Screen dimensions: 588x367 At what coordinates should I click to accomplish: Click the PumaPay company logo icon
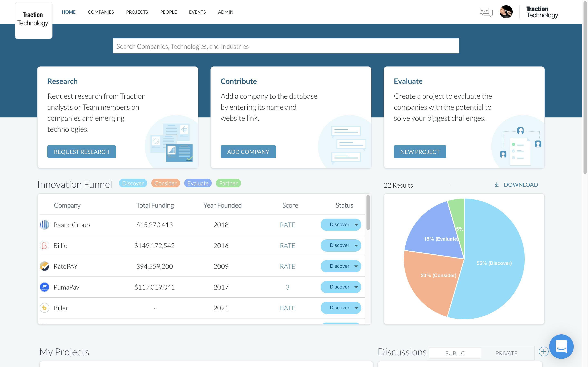pos(45,287)
